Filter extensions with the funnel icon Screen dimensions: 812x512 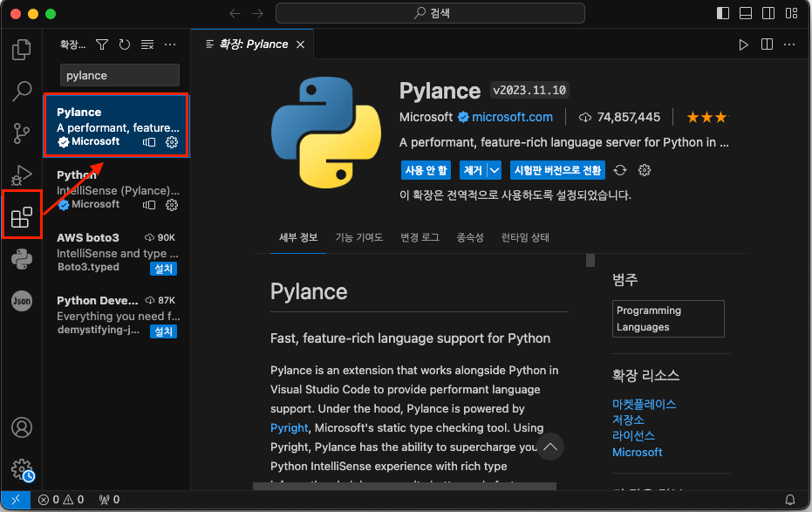point(102,45)
